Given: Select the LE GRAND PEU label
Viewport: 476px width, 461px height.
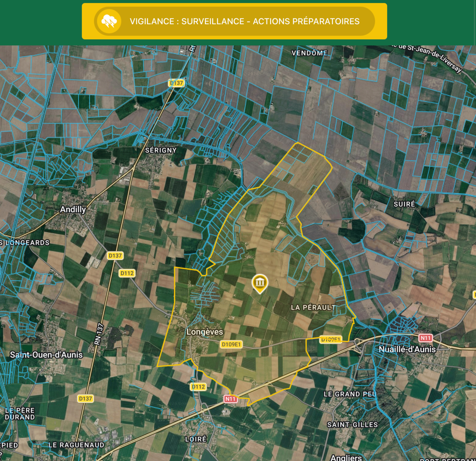Looking at the screenshot, I should point(350,394).
